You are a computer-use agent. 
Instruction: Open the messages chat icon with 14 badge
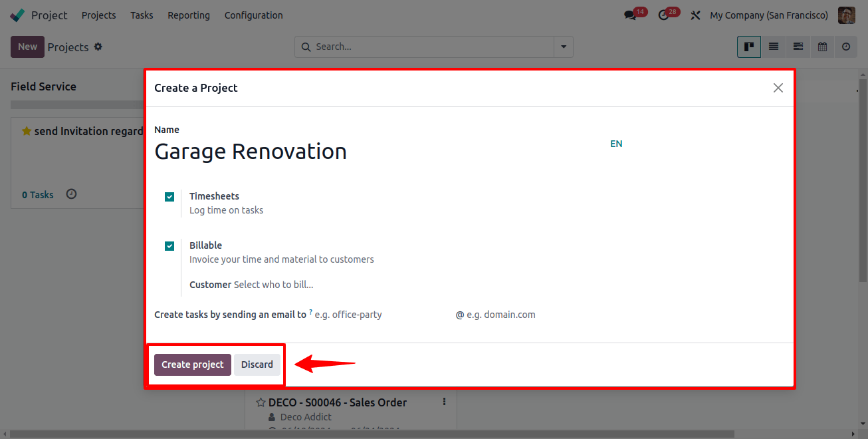pos(630,15)
